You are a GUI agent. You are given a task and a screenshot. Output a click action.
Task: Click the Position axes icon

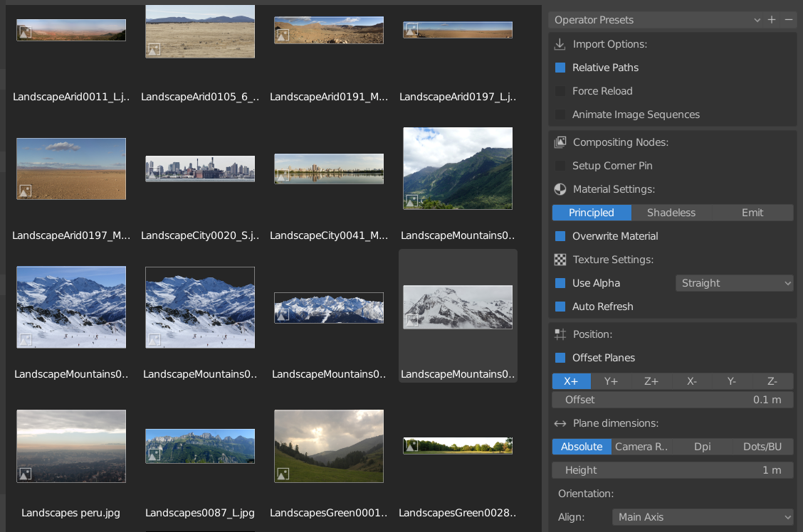560,334
